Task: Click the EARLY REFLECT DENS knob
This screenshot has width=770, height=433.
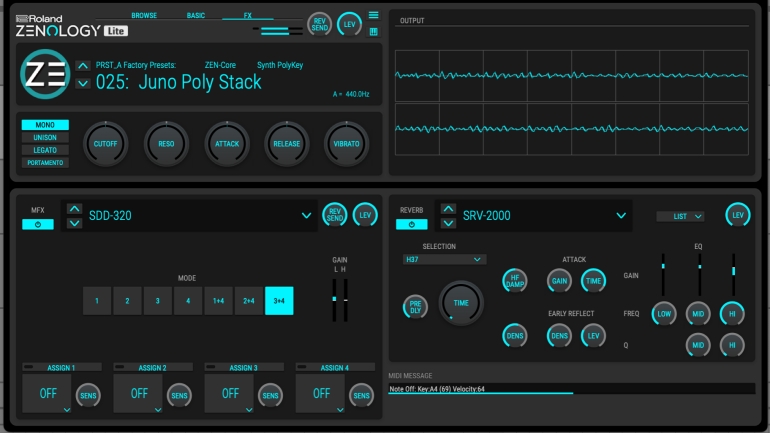Action: click(559, 336)
